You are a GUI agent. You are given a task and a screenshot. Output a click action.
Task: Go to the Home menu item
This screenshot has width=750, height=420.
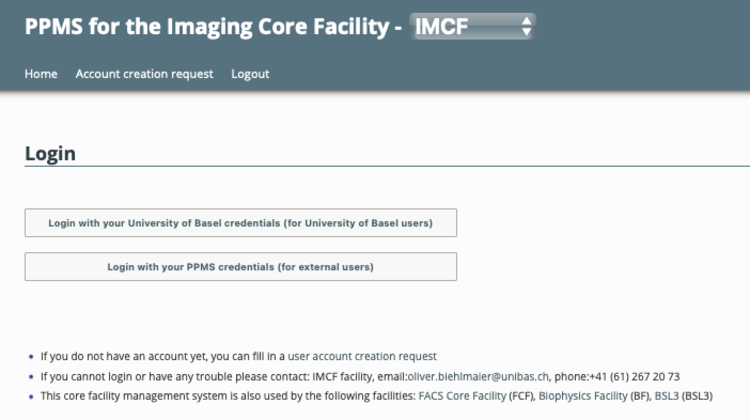[41, 74]
